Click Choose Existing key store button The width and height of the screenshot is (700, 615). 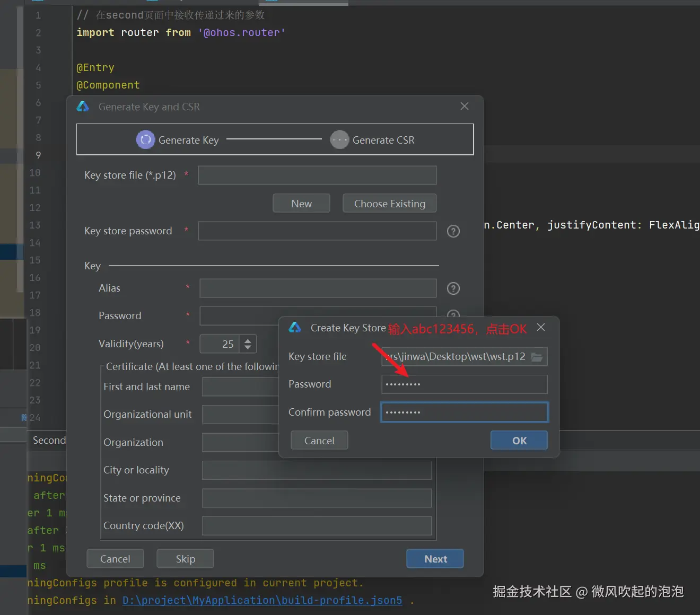tap(390, 204)
